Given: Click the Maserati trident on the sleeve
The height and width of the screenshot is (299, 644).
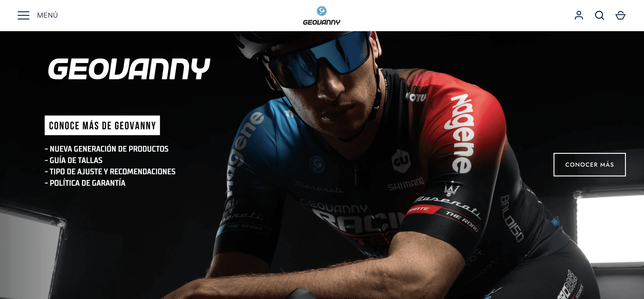Looking at the screenshot, I should pos(452,189).
